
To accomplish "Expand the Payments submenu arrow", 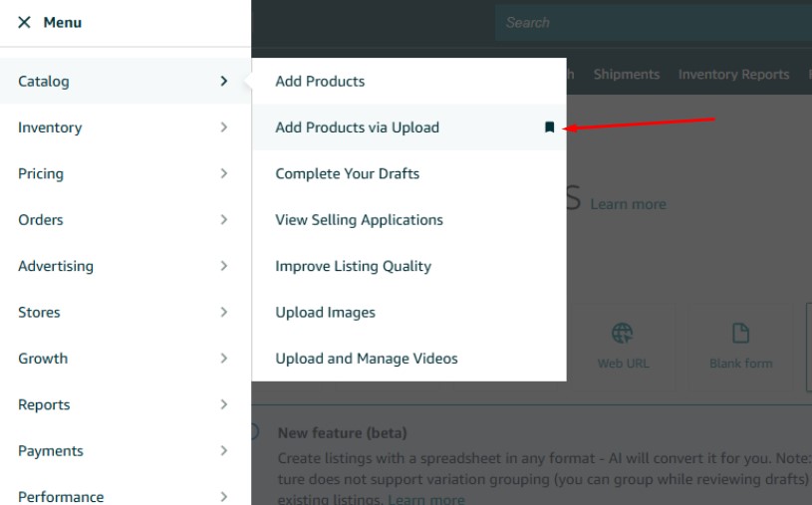I will [224, 450].
